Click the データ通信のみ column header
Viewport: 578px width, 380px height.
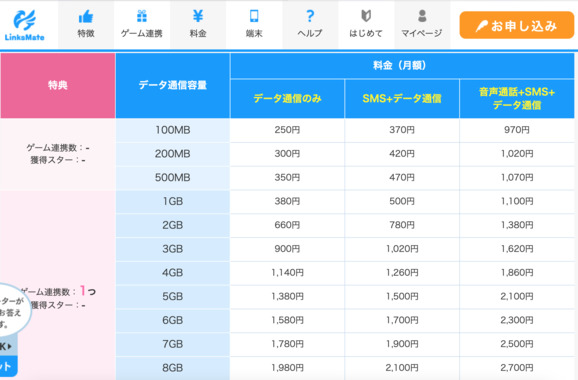click(288, 98)
